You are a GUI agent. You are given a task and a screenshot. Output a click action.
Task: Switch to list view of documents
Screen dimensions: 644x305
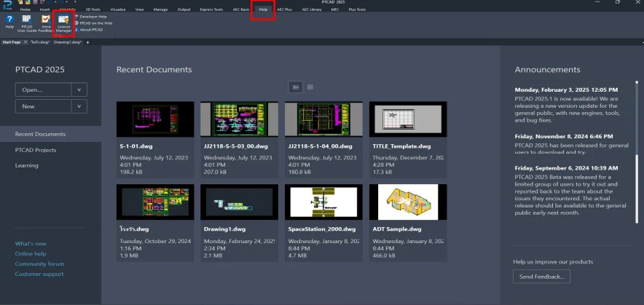click(x=310, y=87)
